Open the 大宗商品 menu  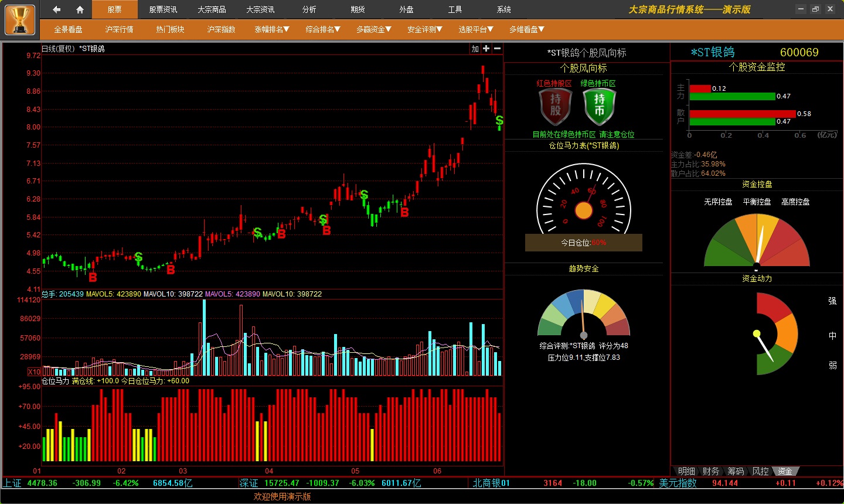[212, 9]
